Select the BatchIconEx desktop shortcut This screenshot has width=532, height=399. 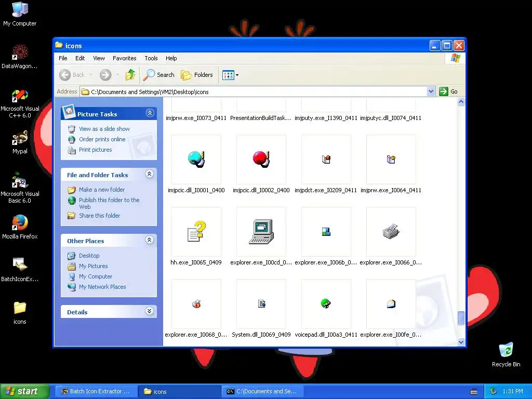tap(20, 270)
